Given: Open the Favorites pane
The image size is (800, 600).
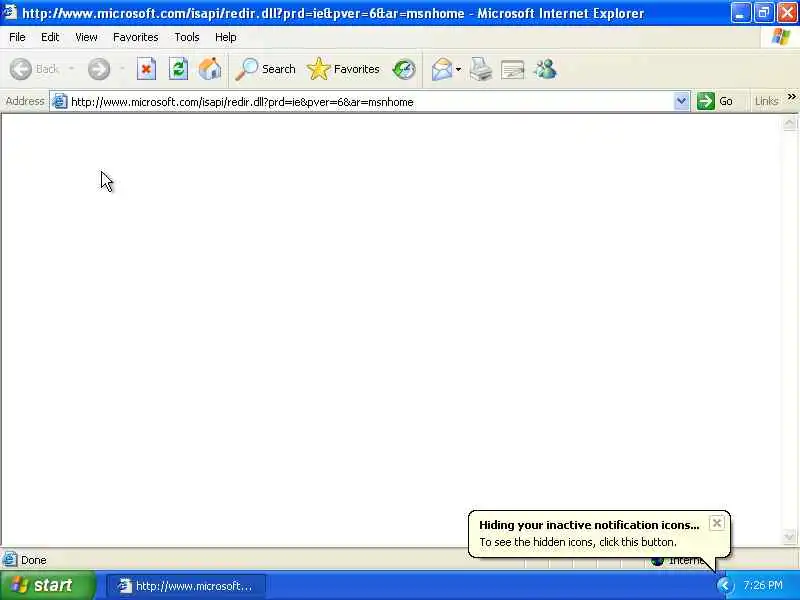Looking at the screenshot, I should (343, 69).
